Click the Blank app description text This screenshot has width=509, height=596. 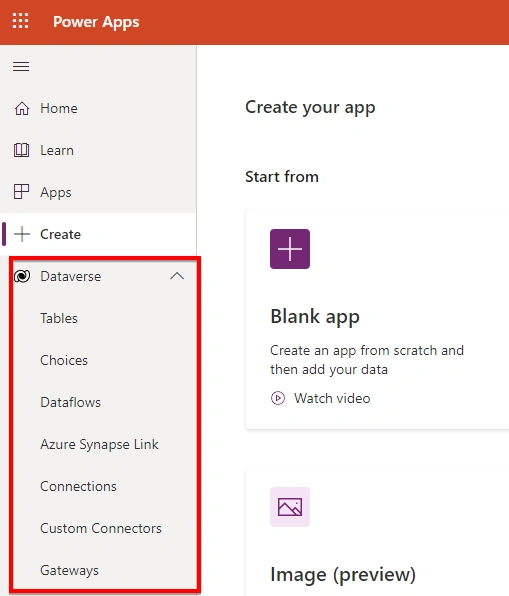[367, 360]
